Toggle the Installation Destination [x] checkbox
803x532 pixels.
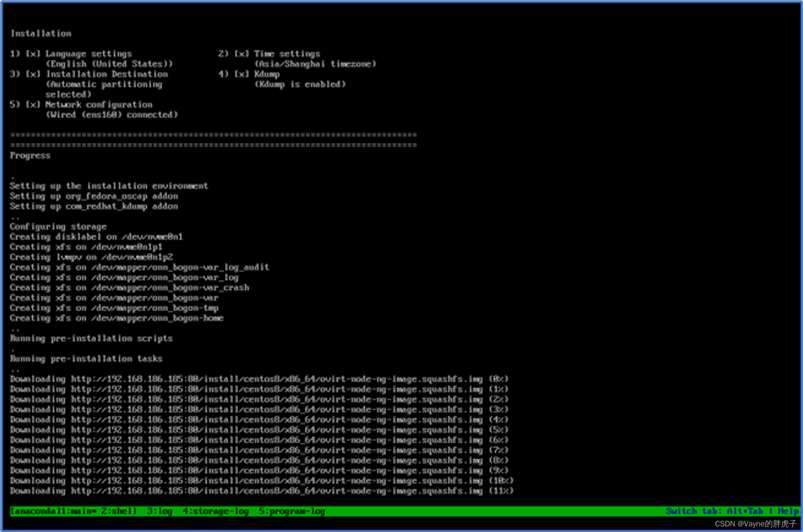click(x=33, y=74)
